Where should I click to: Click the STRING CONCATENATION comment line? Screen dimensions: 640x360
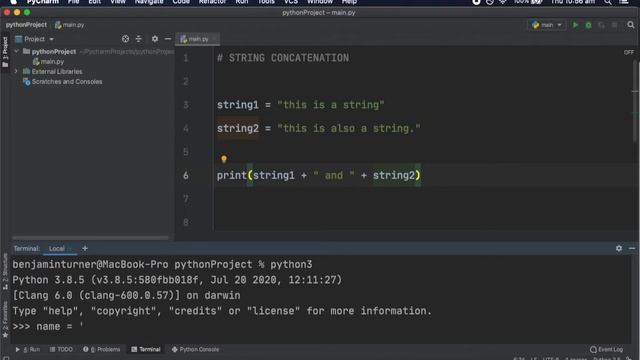pos(283,58)
